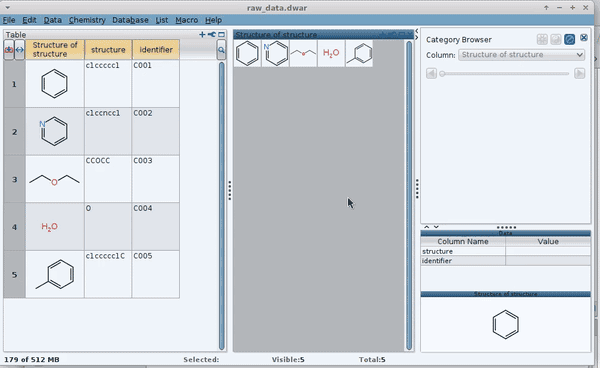Click the share/branch icon in the Table header
The height and width of the screenshot is (368, 600).
click(212, 35)
